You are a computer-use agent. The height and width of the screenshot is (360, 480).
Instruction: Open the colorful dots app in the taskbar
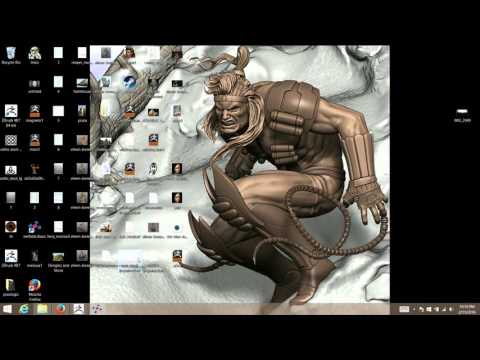(97, 309)
